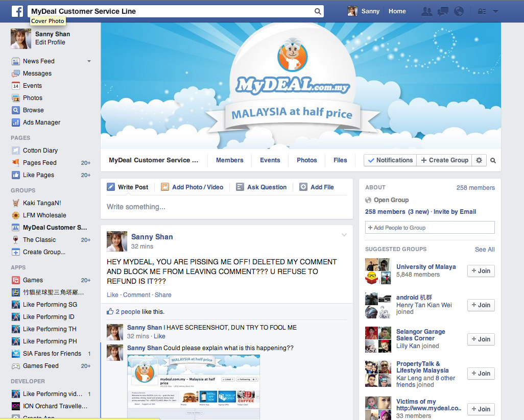Click the Create Group button
This screenshot has width=524, height=420.
444,160
